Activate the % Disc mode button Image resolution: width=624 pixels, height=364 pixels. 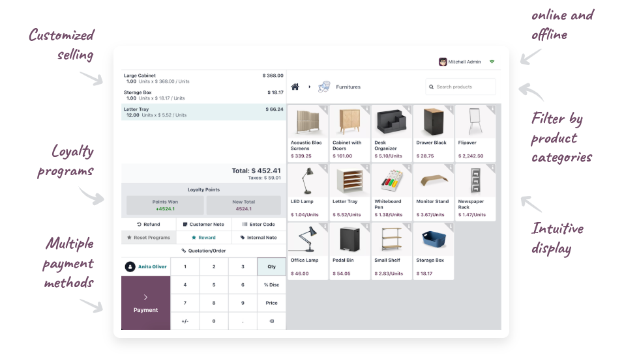[x=271, y=285]
